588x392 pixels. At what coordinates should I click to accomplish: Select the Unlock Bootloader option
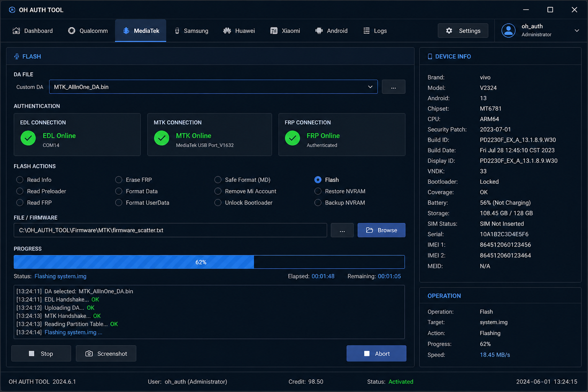pyautogui.click(x=218, y=203)
